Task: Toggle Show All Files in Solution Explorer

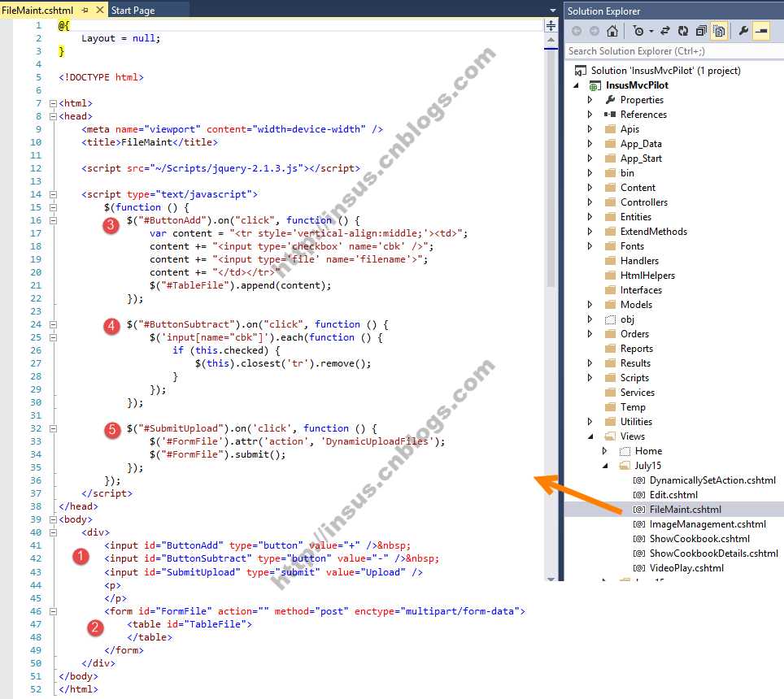Action: [x=719, y=31]
